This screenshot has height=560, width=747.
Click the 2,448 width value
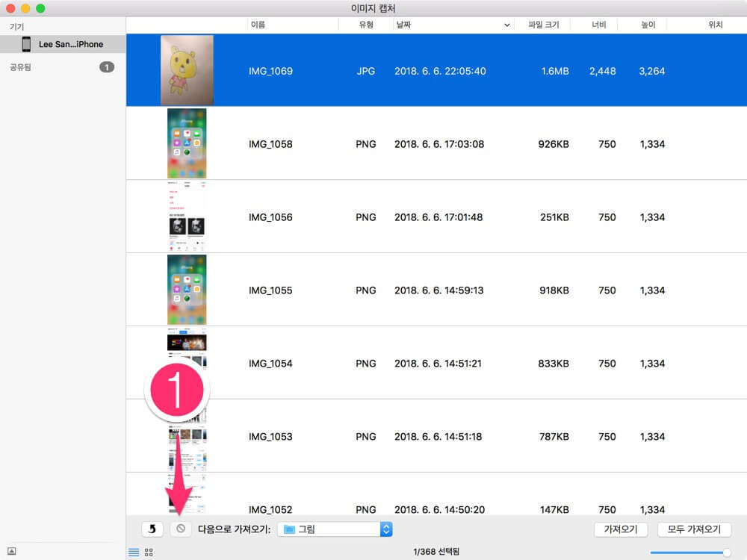[x=603, y=71]
